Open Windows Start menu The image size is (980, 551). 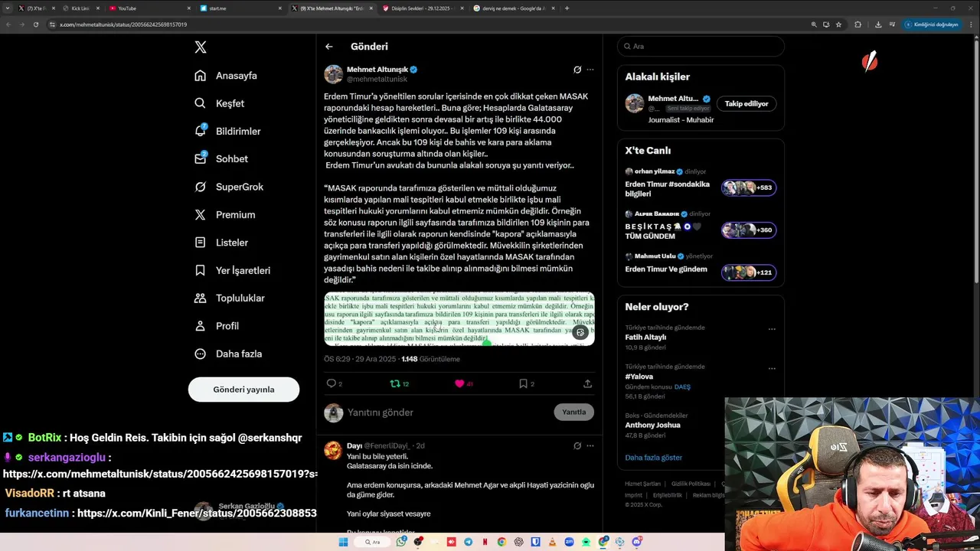[x=343, y=542]
